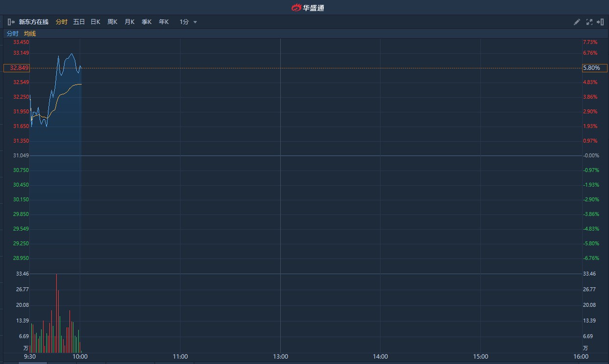Click the 4.83% percent axis label
This screenshot has height=364, width=609.
pos(590,82)
